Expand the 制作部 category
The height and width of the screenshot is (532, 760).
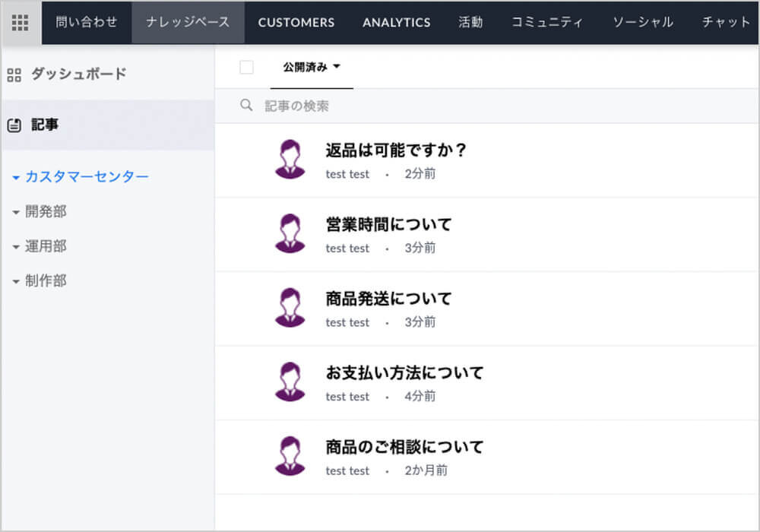(16, 281)
